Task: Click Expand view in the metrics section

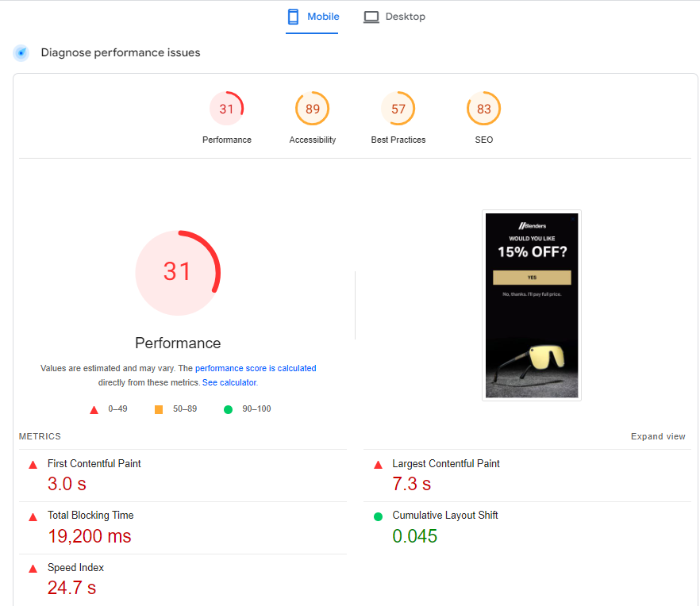Action: tap(658, 436)
